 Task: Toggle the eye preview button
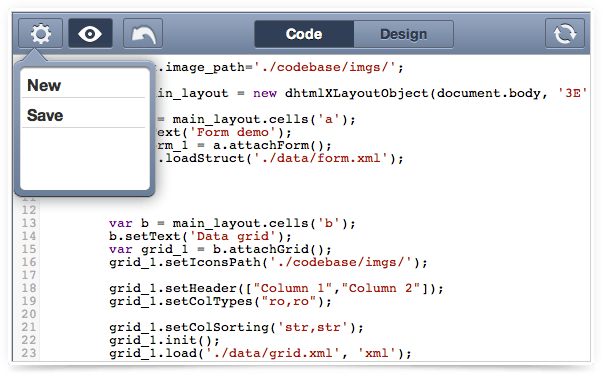coord(90,34)
